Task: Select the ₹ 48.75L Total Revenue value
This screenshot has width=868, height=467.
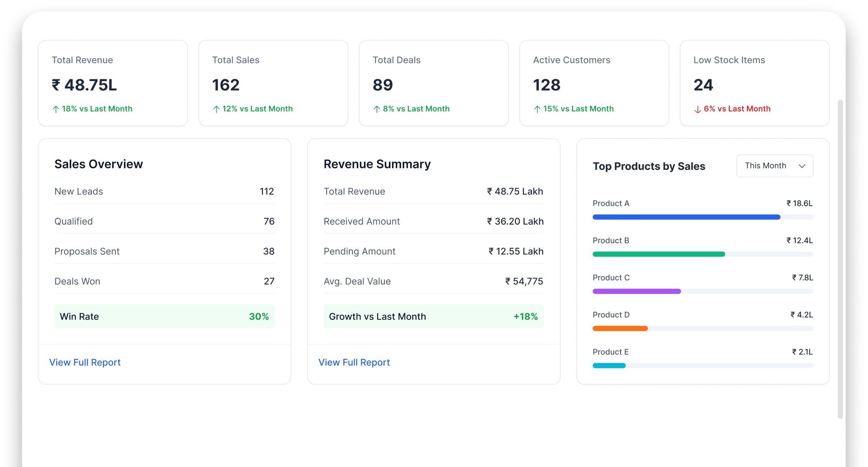Action: pos(84,85)
